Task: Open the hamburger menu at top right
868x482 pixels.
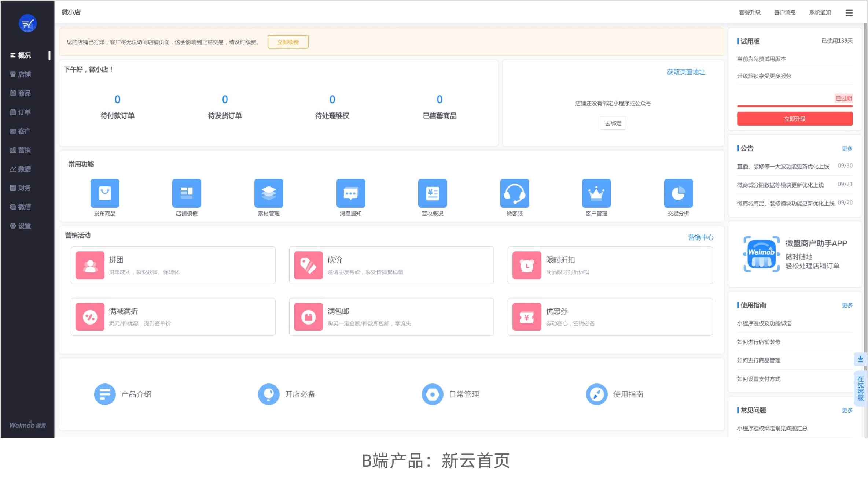Action: coord(849,13)
